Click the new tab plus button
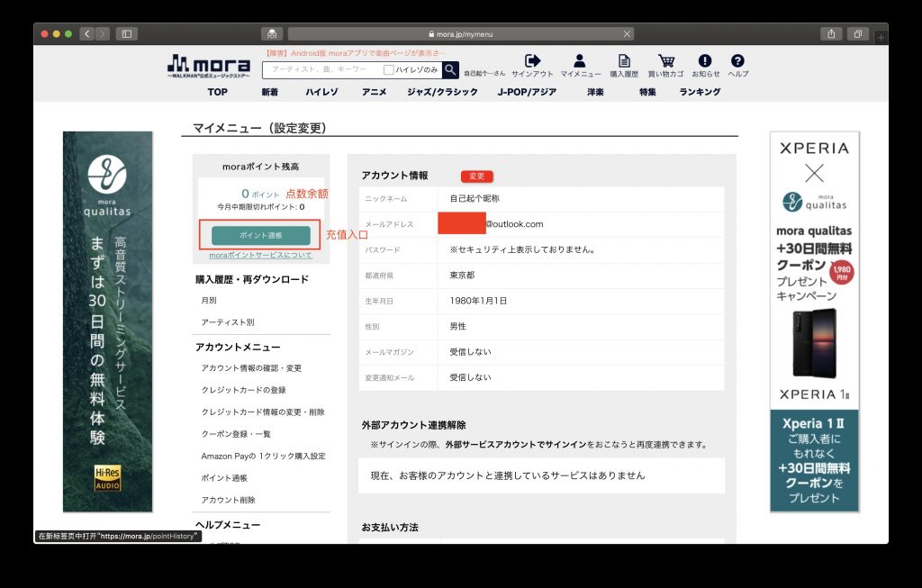 [x=881, y=37]
